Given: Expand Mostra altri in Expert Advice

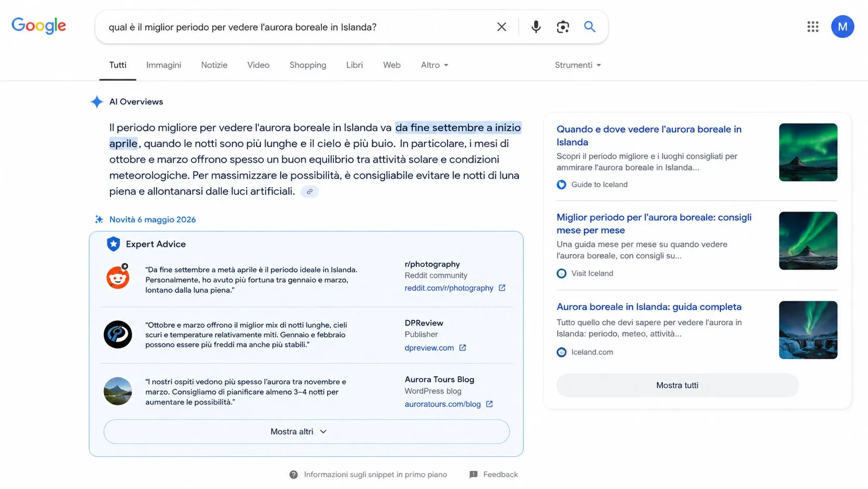Looking at the screenshot, I should click(x=307, y=432).
